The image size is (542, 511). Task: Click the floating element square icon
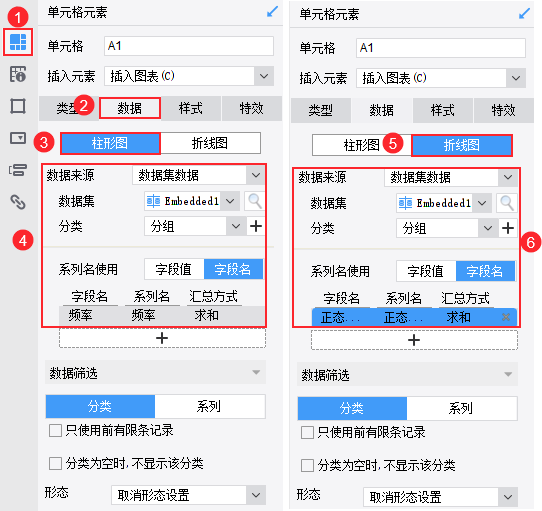click(18, 106)
